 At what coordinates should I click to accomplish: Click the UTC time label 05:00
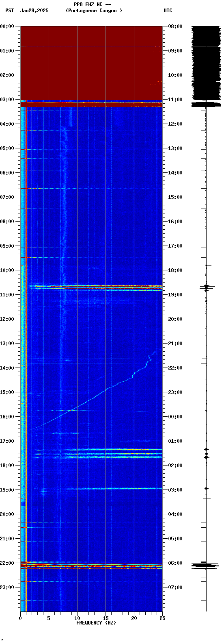tap(175, 538)
